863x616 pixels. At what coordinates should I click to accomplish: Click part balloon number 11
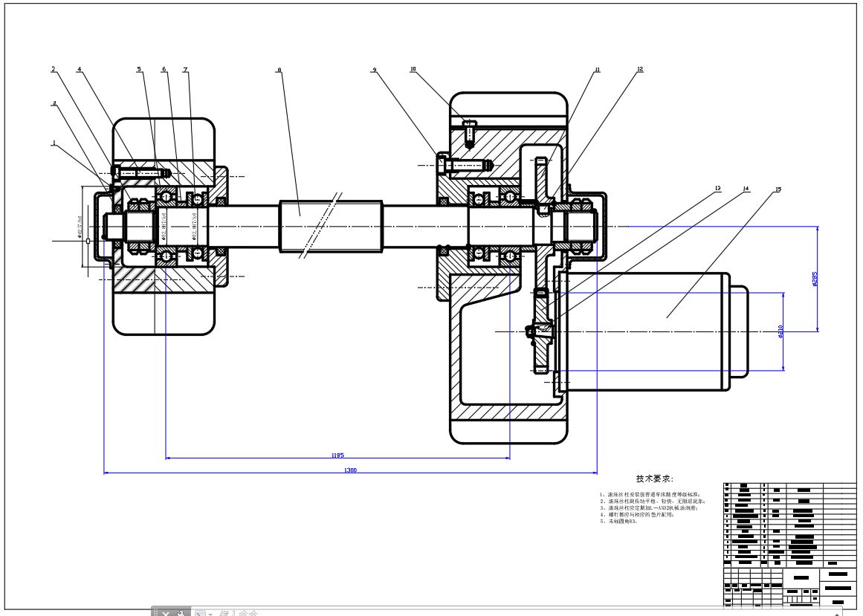[x=597, y=70]
